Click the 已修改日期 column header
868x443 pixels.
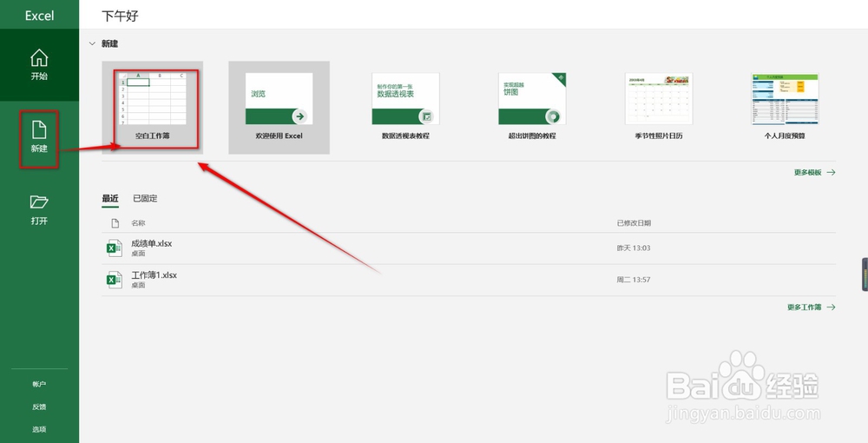[x=634, y=223]
